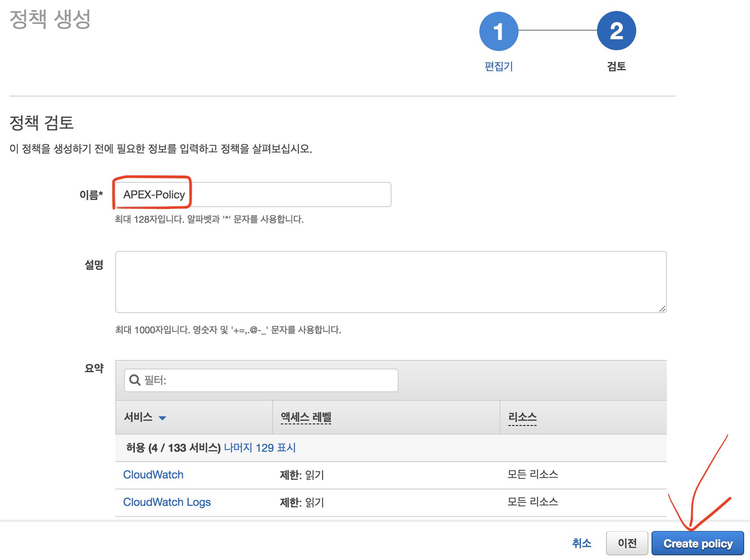Viewport: 750px width, 560px height.
Task: Cancel policy creation via 취소
Action: 582,543
